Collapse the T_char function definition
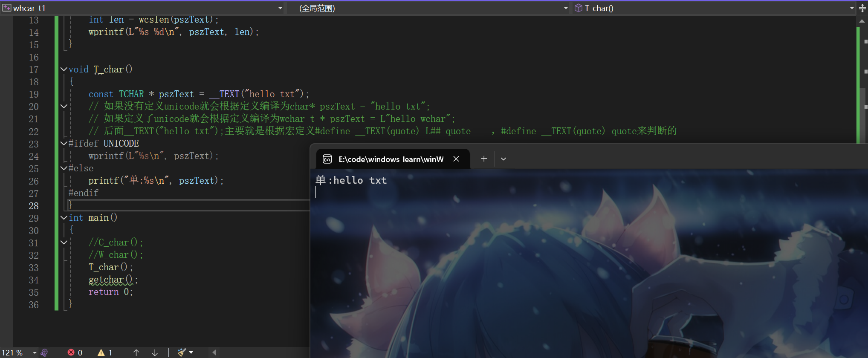 [x=64, y=69]
